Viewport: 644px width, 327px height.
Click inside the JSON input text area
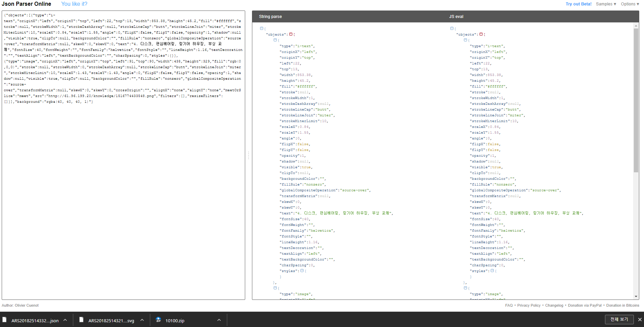coord(123,155)
